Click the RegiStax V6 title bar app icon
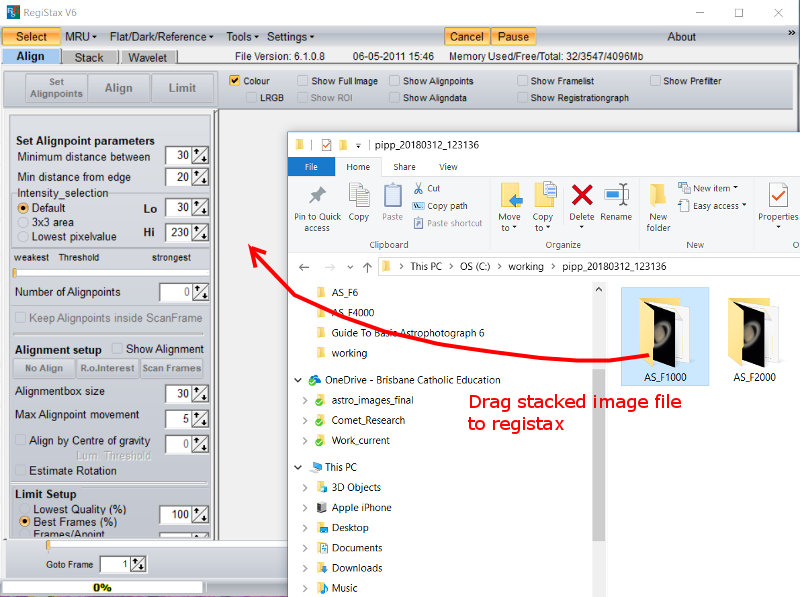The width and height of the screenshot is (800, 597). tap(13, 12)
